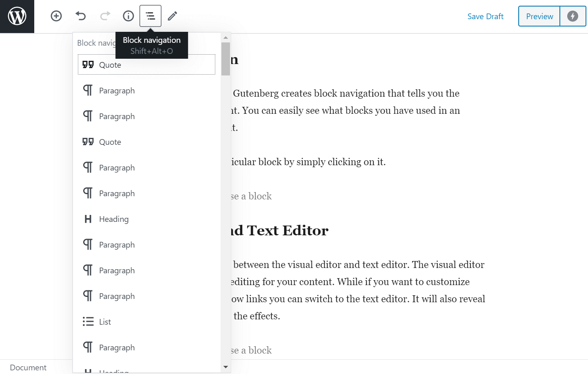The image size is (588, 374).
Task: Click the Undo arrow icon
Action: click(80, 16)
